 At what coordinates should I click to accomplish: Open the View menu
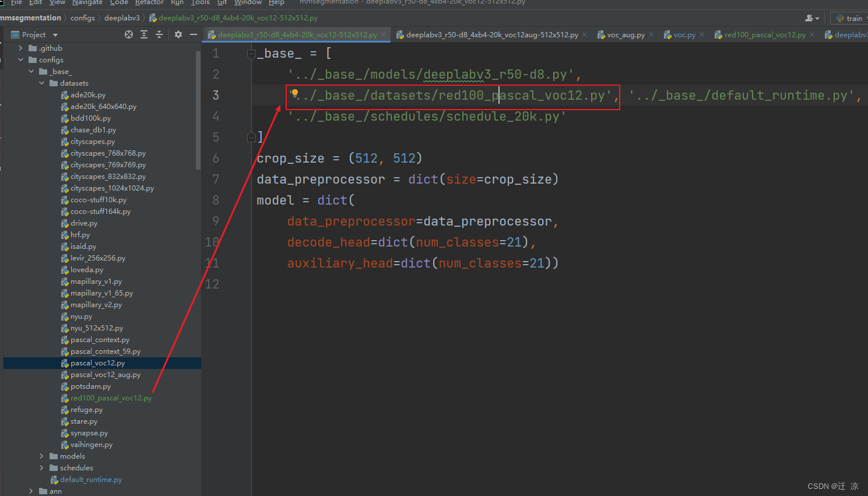point(57,2)
